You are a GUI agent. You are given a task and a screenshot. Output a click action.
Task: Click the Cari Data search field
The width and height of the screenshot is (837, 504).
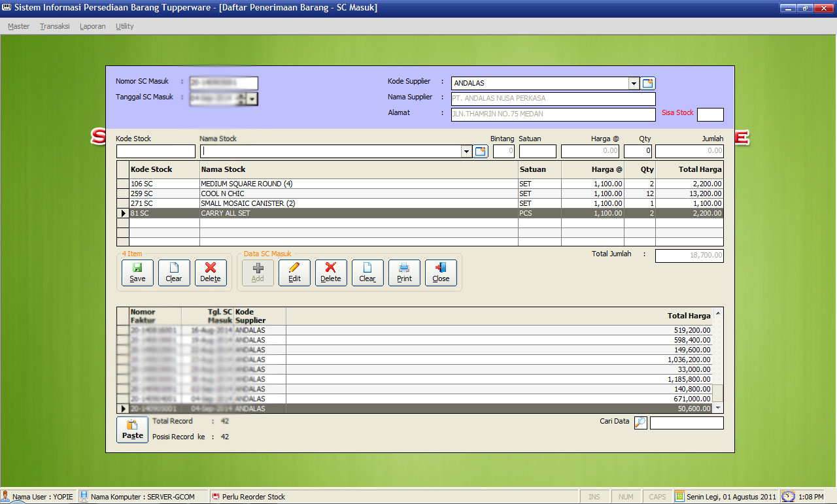tap(687, 423)
